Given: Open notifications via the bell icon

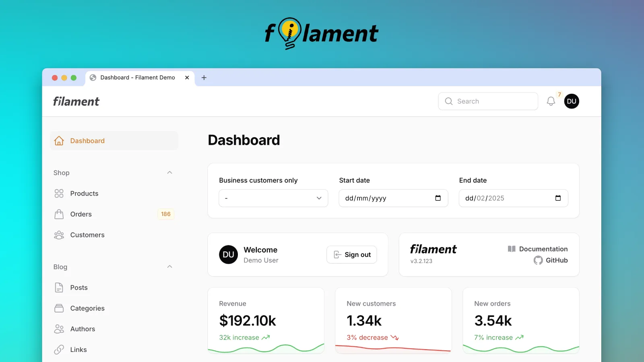Looking at the screenshot, I should pos(551,101).
